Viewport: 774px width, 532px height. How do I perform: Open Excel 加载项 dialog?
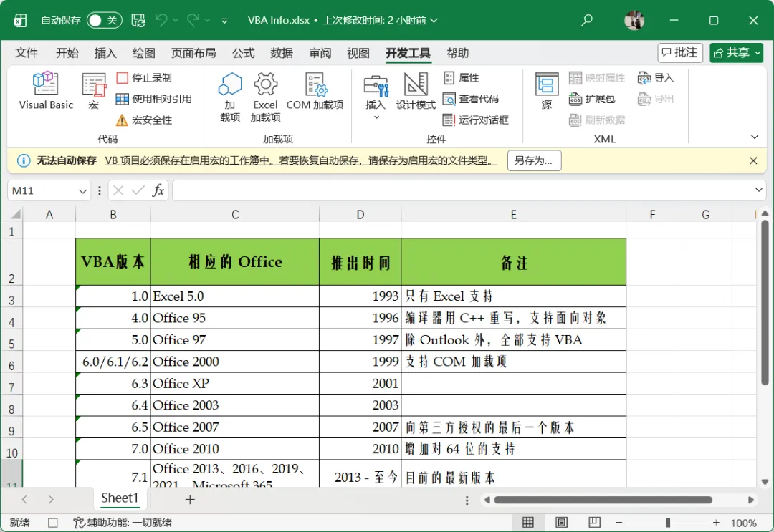[x=266, y=97]
